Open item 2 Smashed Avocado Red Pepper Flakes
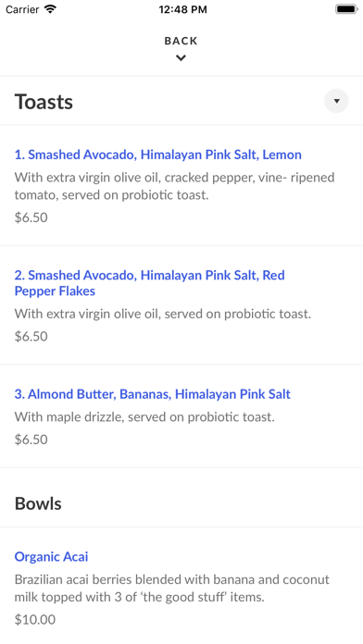This screenshot has height=644, width=363. 150,283
